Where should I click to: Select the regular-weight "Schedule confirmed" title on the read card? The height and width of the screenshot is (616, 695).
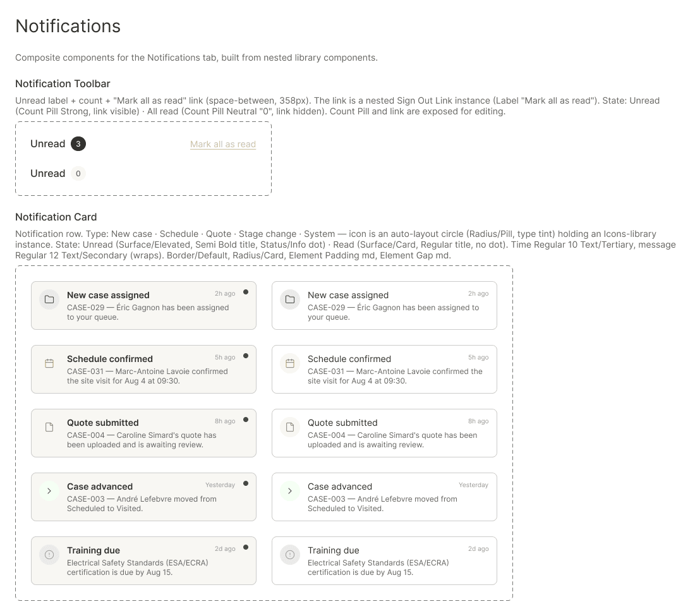[349, 359]
